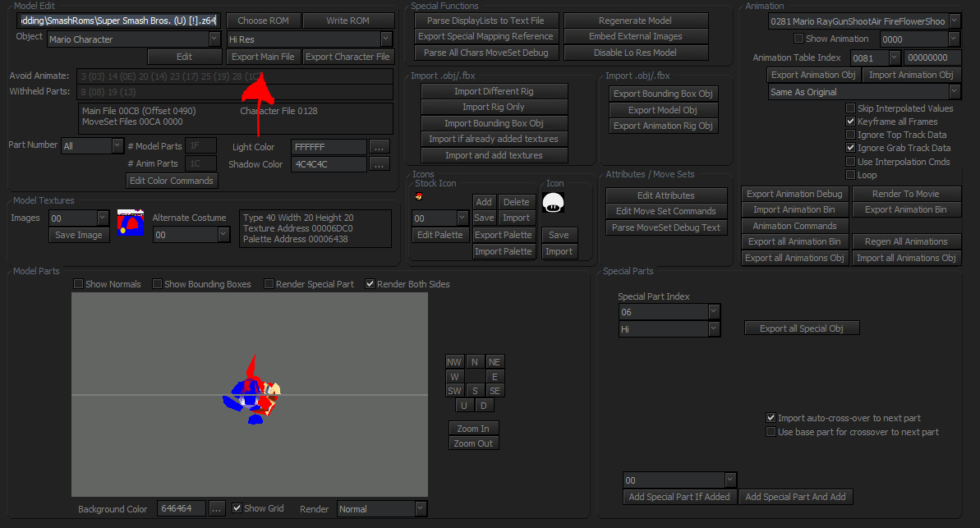Click Import Different Rig button
The height and width of the screenshot is (528, 980).
494,91
